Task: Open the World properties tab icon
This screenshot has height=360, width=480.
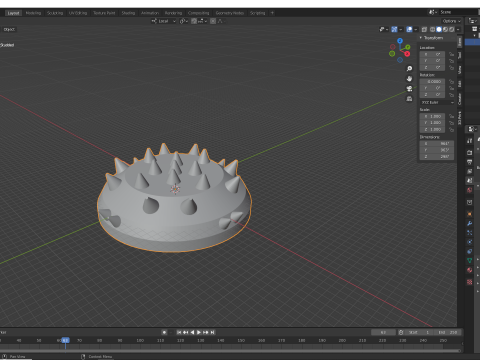Action: (x=470, y=190)
